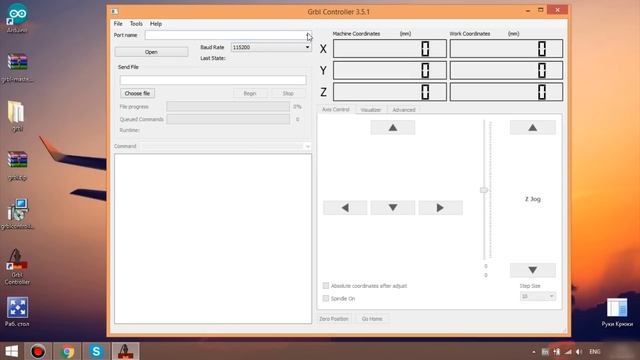This screenshot has height=360, width=640.
Task: Jog Y axis down with the down arrow
Action: (393, 207)
